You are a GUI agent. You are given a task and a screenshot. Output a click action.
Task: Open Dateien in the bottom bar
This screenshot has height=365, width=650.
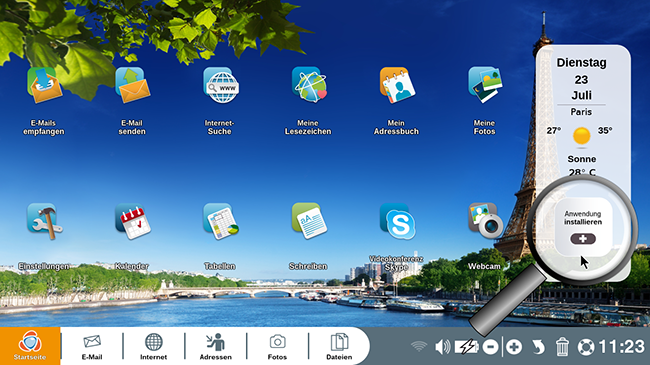tap(339, 346)
